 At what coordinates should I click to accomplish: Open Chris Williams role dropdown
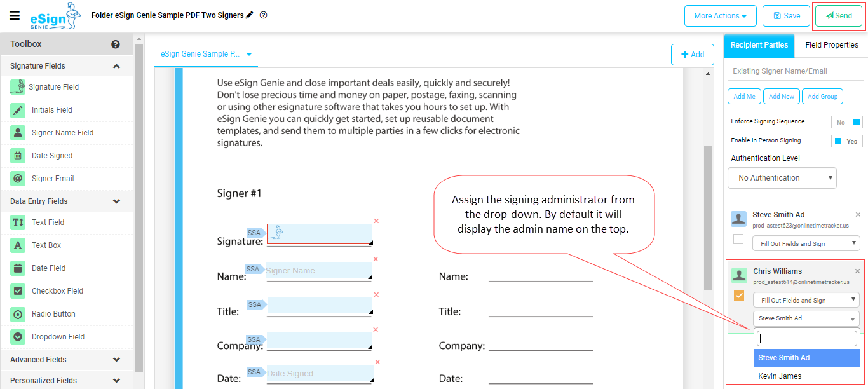(x=806, y=300)
